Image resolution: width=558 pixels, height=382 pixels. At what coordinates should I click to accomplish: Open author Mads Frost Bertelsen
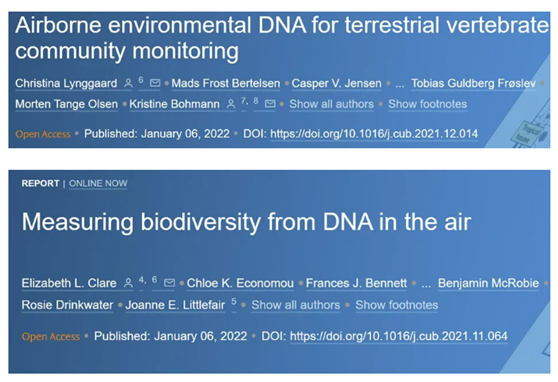tap(226, 83)
